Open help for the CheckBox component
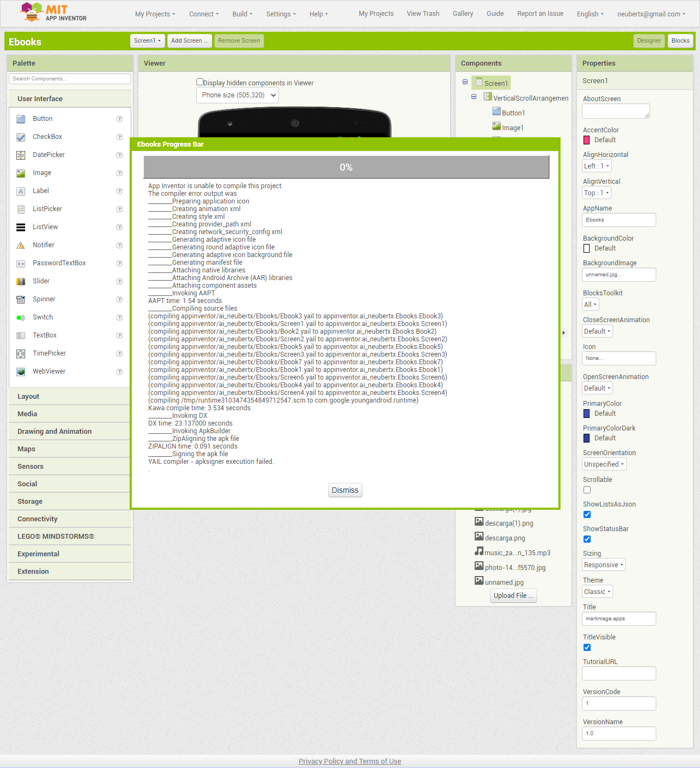The height and width of the screenshot is (768, 700). (119, 137)
